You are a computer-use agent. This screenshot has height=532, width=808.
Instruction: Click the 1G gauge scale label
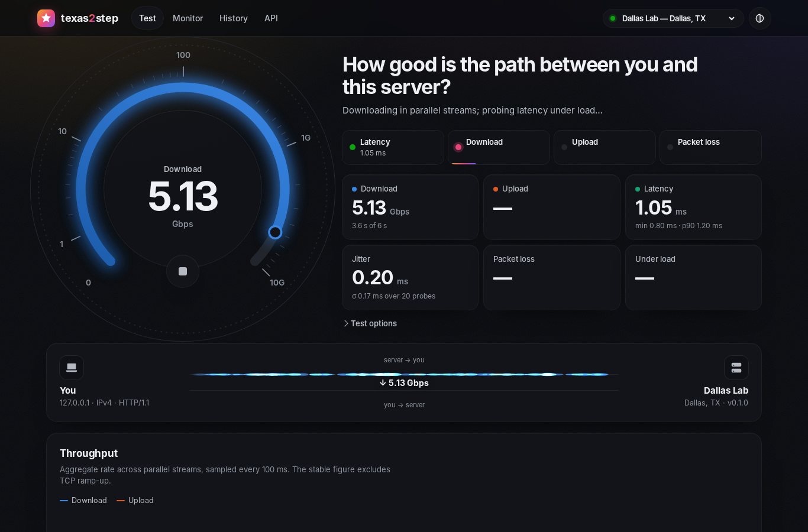pyautogui.click(x=306, y=138)
